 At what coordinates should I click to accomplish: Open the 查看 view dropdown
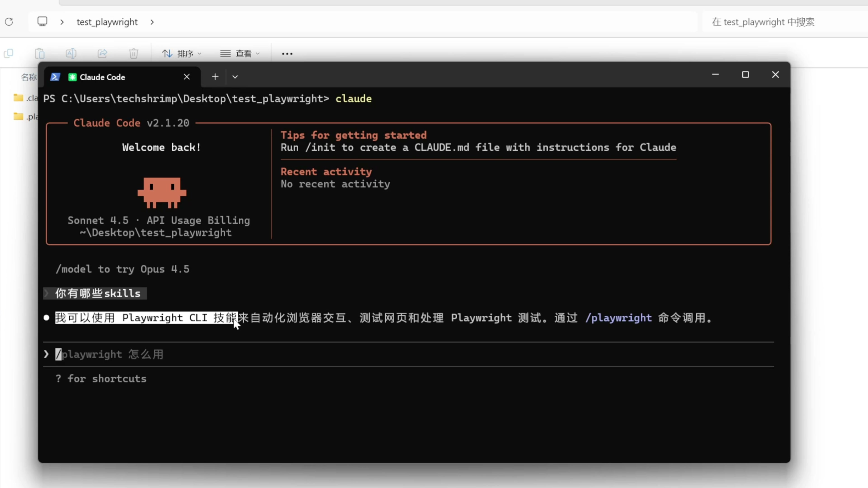[x=240, y=54]
